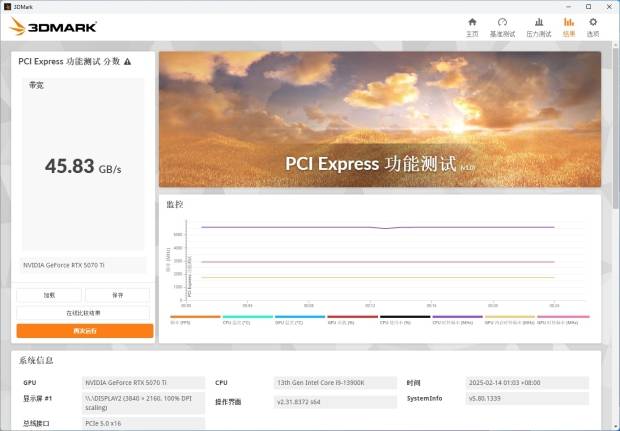Click the PCI Express 功能测试 分数 title

click(x=69, y=61)
